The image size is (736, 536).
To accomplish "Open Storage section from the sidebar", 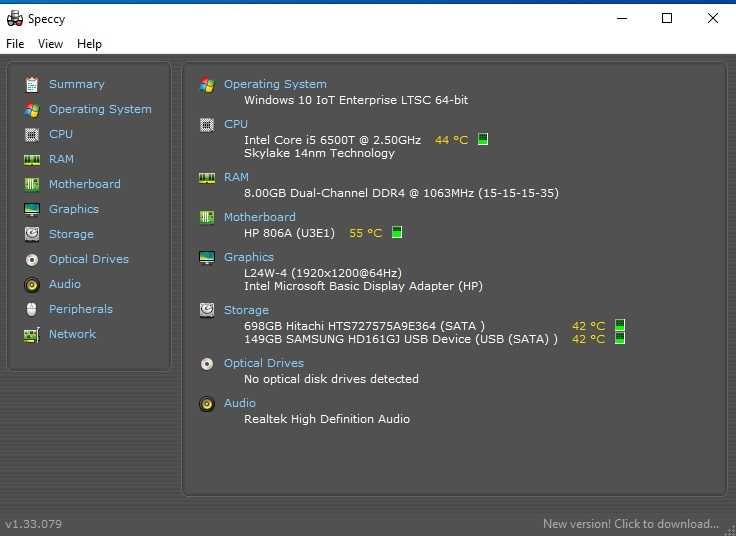I will pos(71,234).
